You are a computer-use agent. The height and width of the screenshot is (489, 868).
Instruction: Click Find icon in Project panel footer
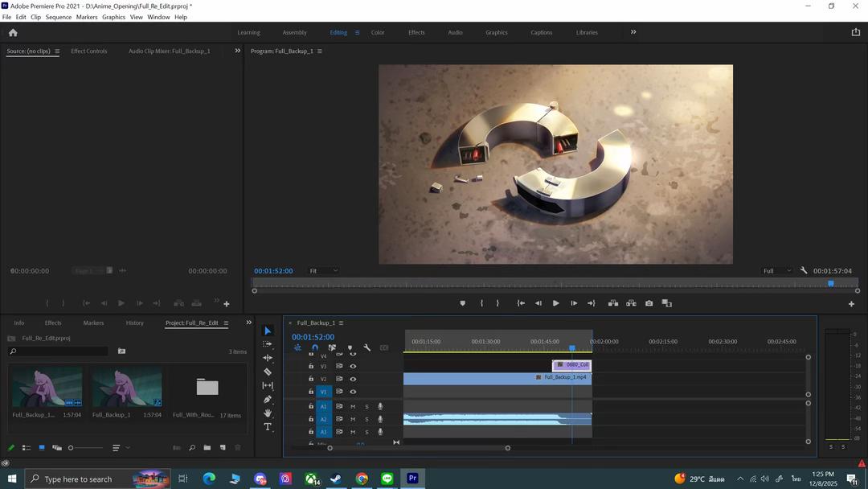tap(192, 447)
